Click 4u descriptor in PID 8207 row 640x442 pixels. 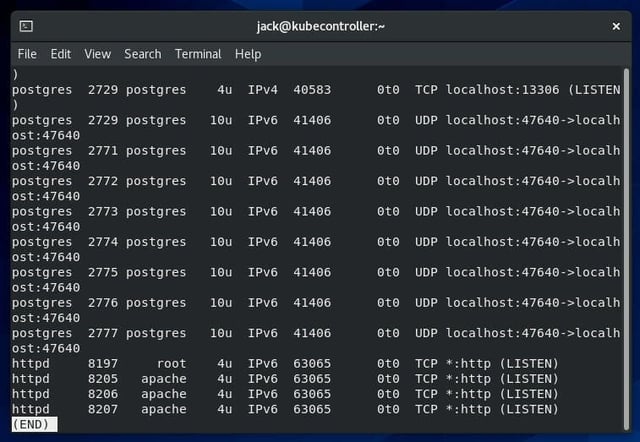point(224,409)
